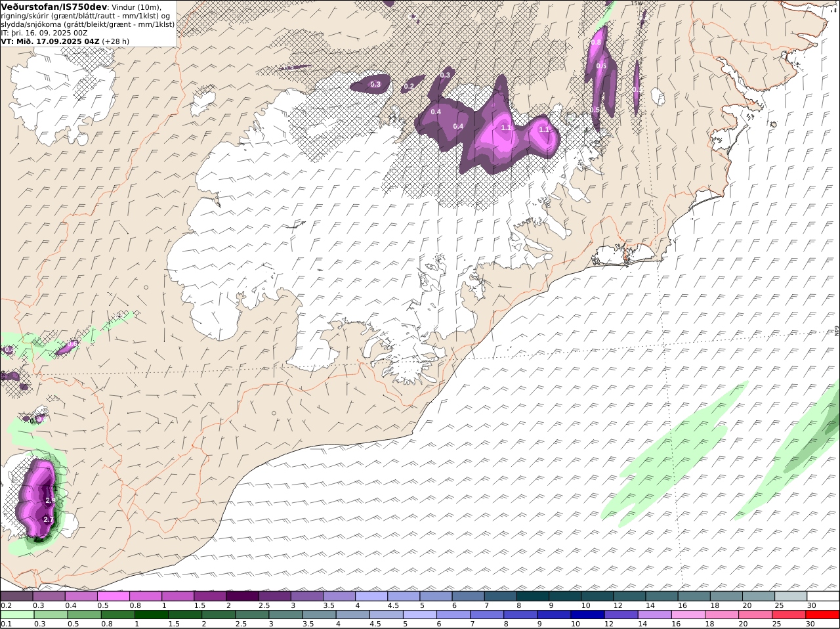Pick the rain scale 25–30 red-pink swatch

point(788,615)
